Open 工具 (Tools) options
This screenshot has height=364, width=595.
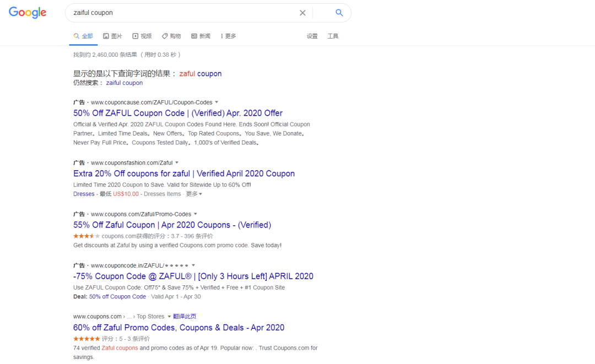333,36
